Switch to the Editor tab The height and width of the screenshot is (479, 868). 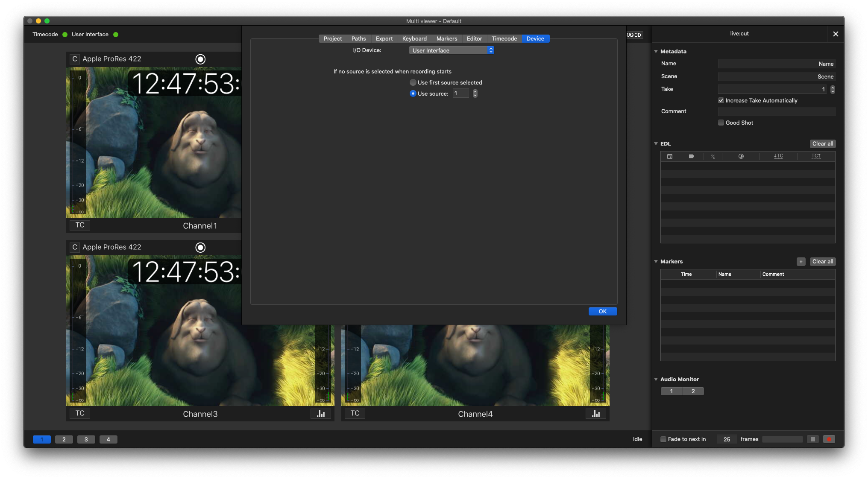pos(475,39)
